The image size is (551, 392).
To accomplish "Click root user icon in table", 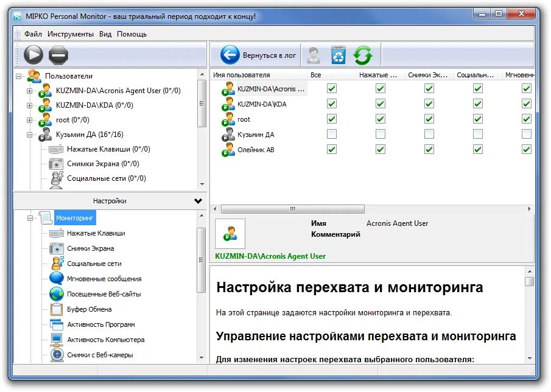I will click(228, 119).
